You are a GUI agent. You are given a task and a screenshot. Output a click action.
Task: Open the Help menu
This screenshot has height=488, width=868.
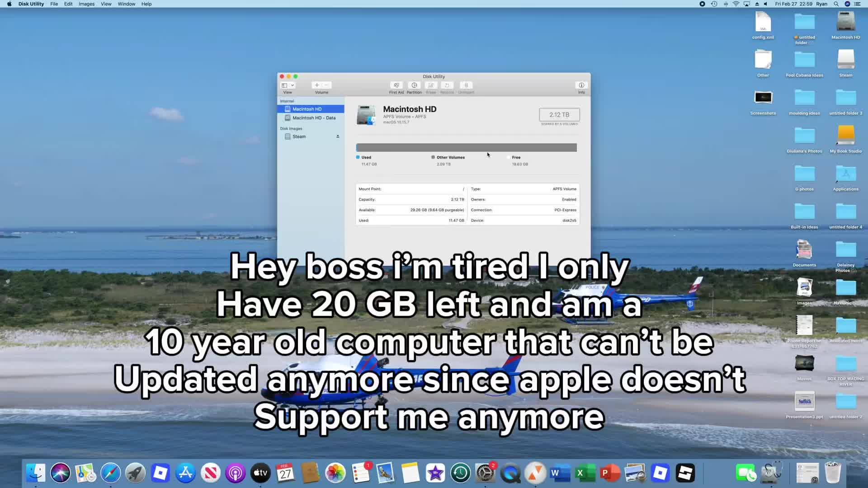146,4
